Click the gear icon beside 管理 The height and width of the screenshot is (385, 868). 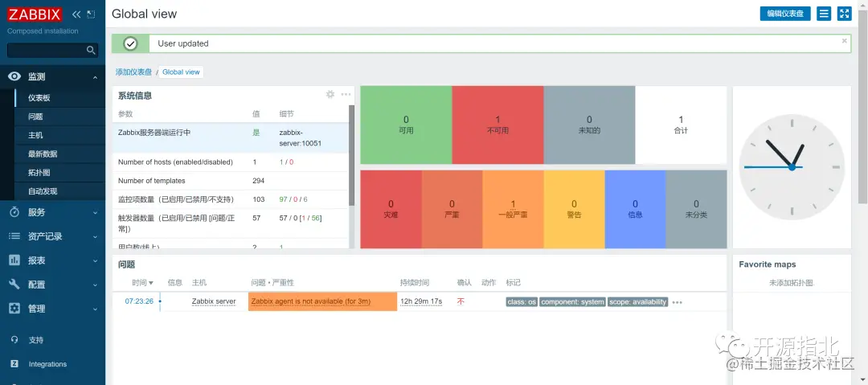point(15,309)
